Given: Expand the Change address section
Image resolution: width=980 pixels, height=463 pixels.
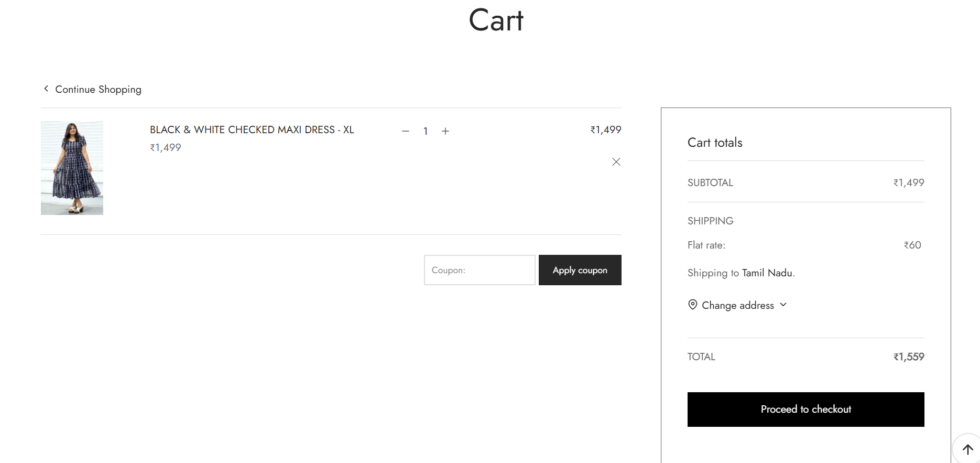Looking at the screenshot, I should [x=737, y=305].
